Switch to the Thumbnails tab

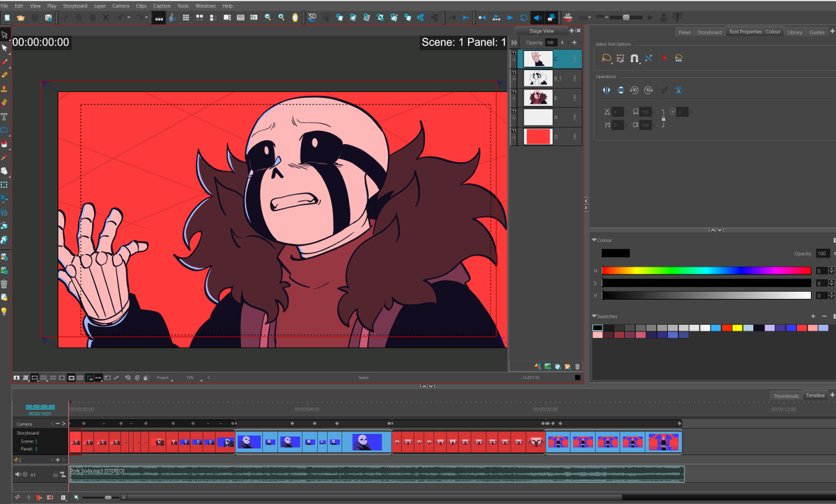coord(786,395)
